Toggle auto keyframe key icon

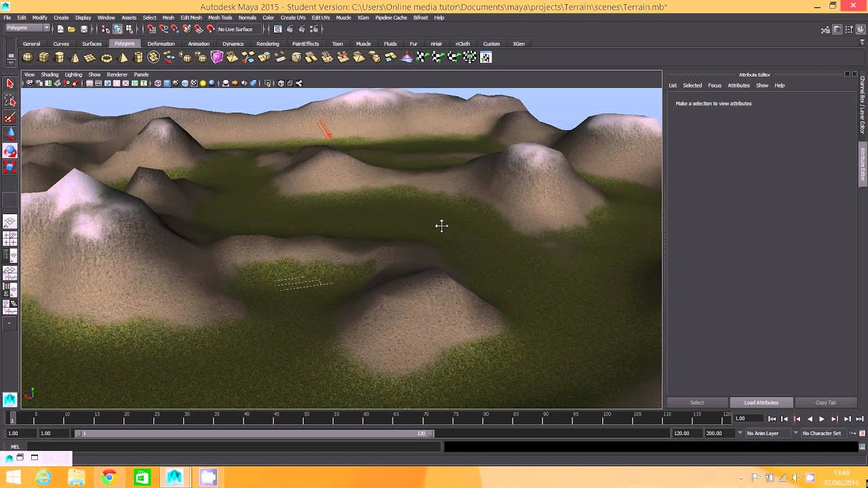853,433
